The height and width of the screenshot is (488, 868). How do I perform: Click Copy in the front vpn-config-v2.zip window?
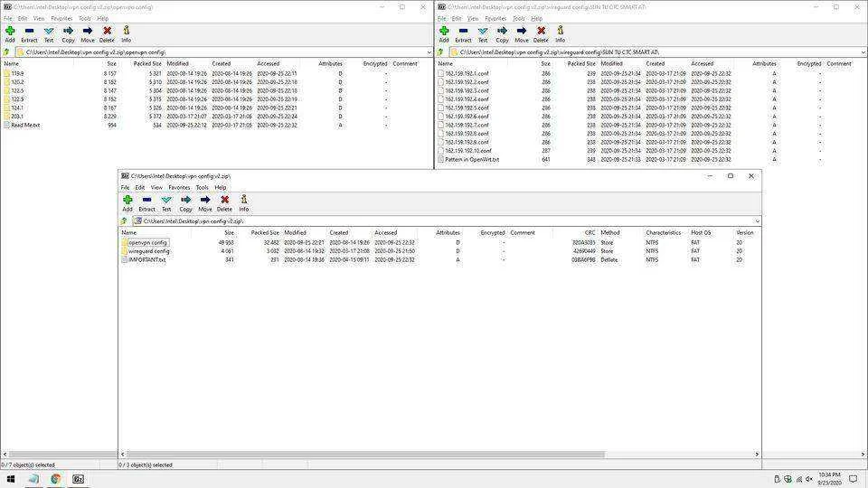185,203
